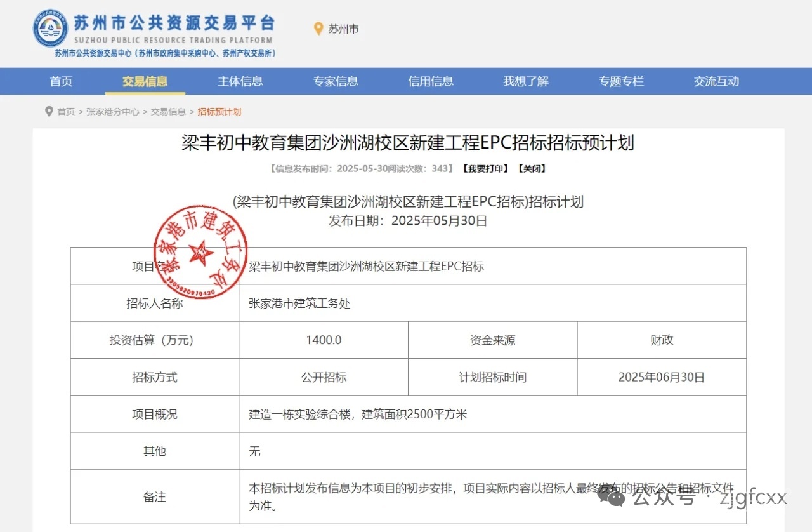Click the red official stamp seal
Screen dimensions: 812x532
coord(200,253)
